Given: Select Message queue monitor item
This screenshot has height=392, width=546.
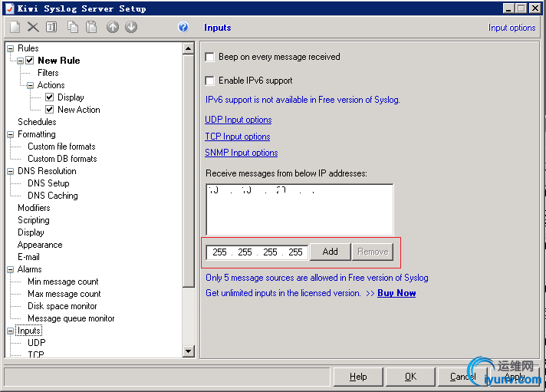Looking at the screenshot, I should [71, 318].
